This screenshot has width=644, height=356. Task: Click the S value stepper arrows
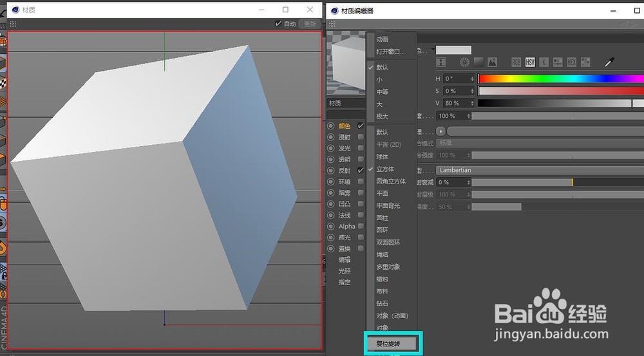click(x=472, y=91)
